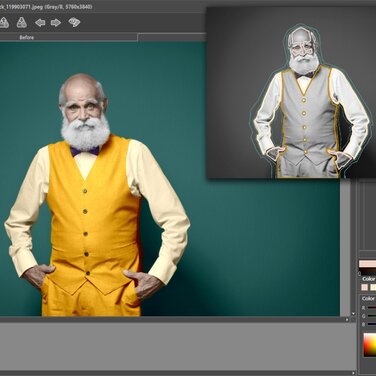
Task: Pick the first small swatch under Color
Action: pyautogui.click(x=365, y=287)
